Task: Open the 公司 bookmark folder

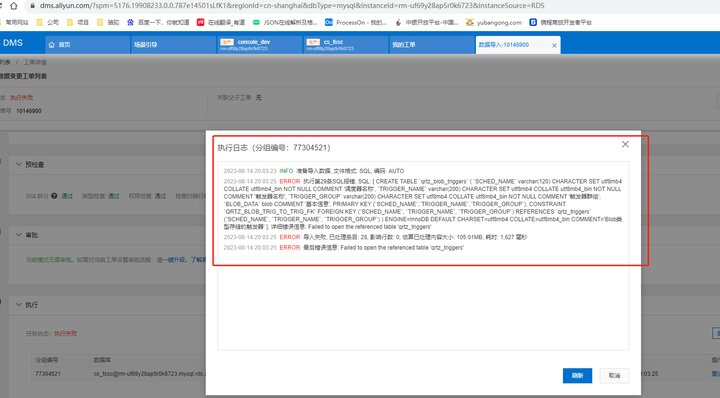Action: coord(48,22)
